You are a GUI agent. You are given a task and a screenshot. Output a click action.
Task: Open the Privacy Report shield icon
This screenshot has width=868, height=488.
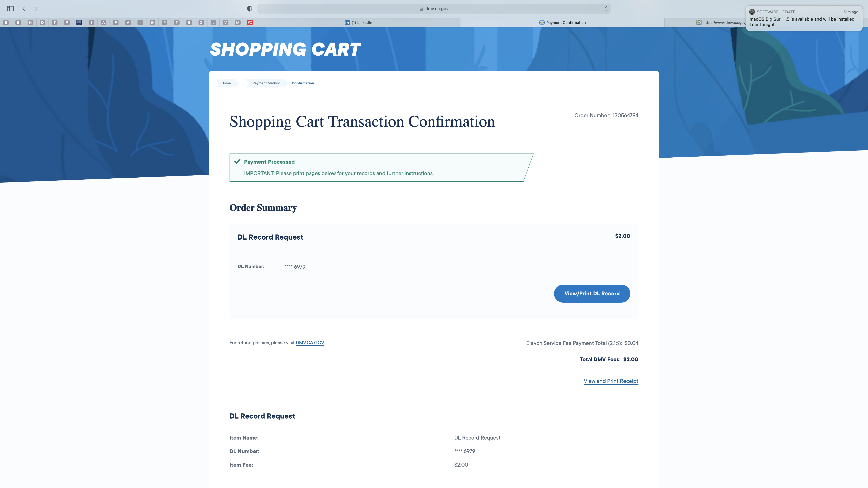click(250, 8)
